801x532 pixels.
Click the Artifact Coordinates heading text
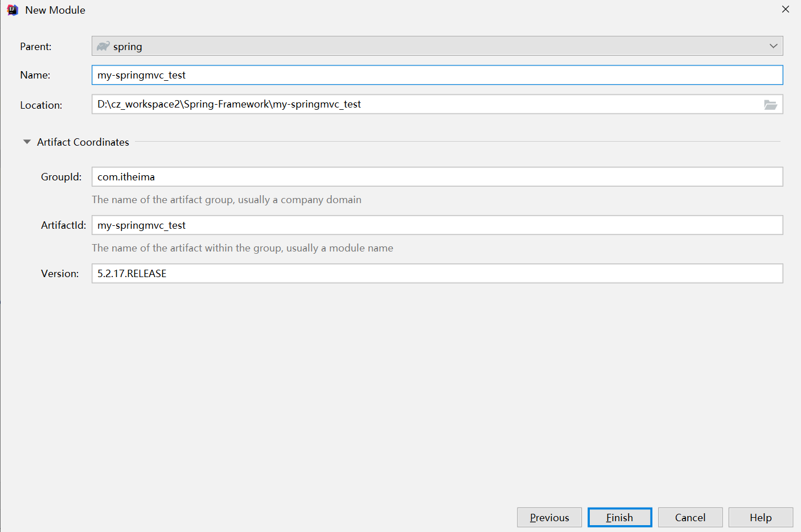[83, 142]
